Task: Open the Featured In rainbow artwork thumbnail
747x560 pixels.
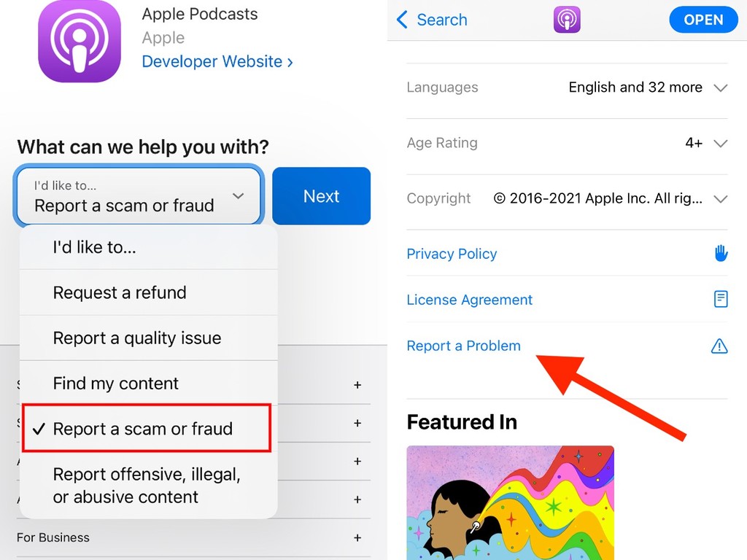Action: tap(510, 503)
